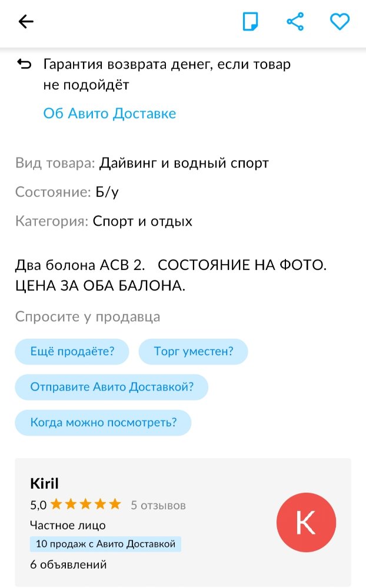
Task: Tap the share icon
Action: click(x=295, y=22)
